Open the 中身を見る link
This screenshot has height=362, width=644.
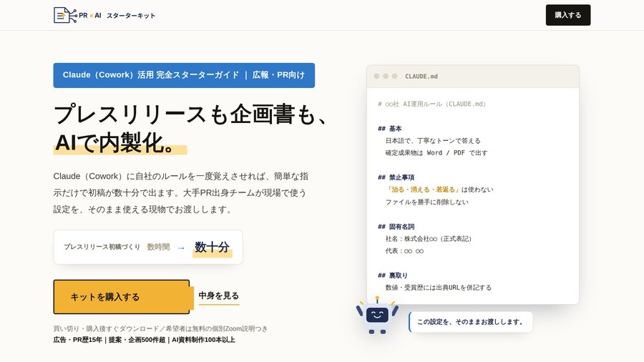click(x=218, y=296)
